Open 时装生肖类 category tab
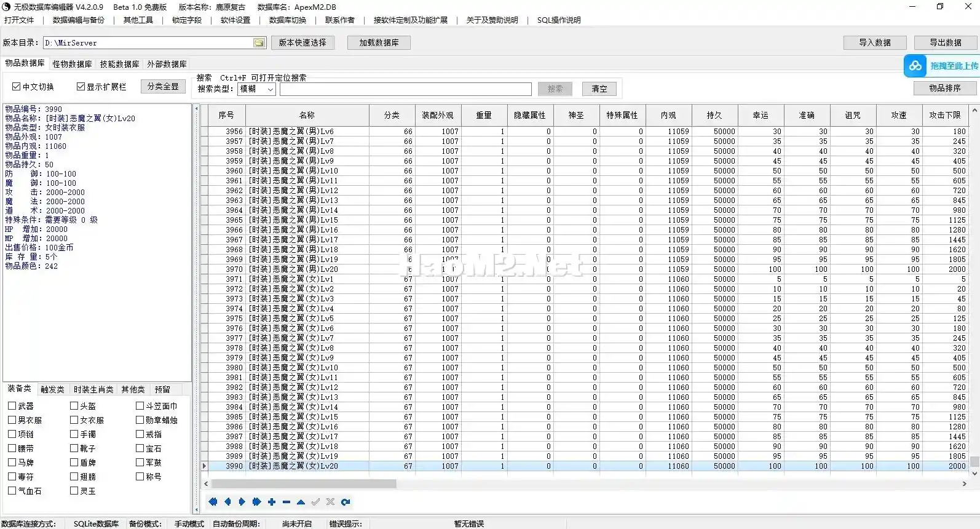Viewport: 980px width, 529px height. pos(93,389)
